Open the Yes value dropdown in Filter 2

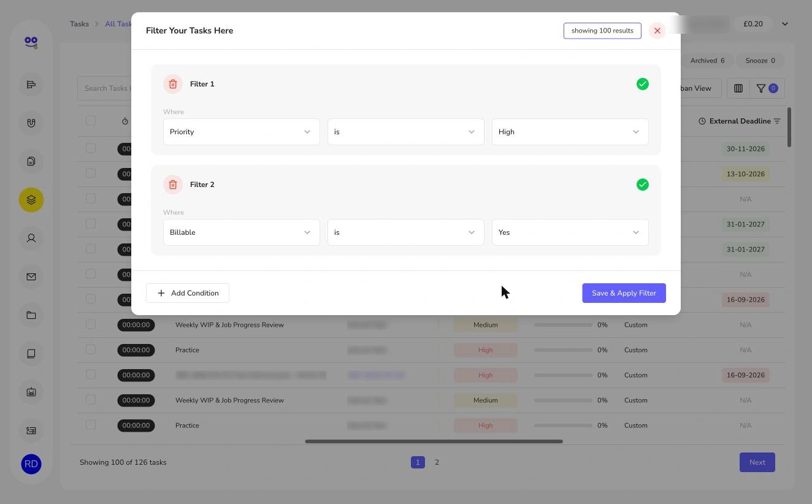570,232
